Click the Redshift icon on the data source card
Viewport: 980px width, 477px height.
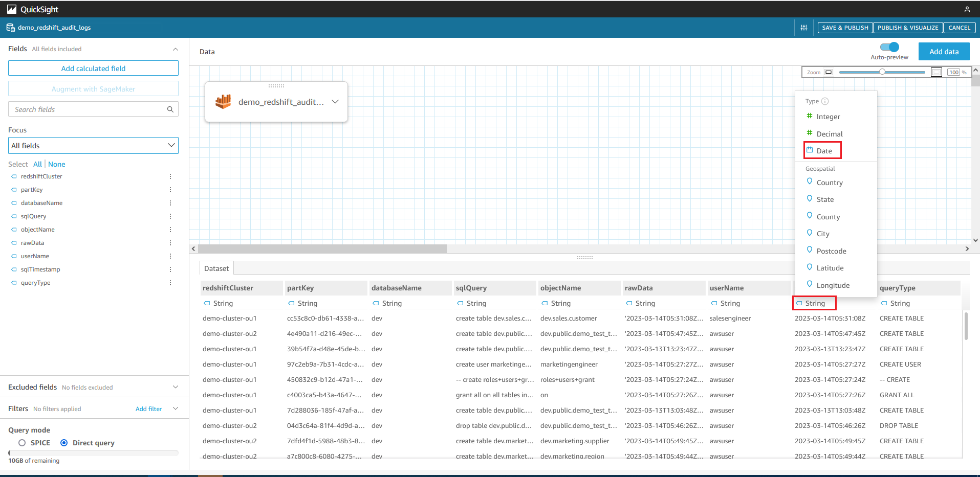tap(223, 101)
